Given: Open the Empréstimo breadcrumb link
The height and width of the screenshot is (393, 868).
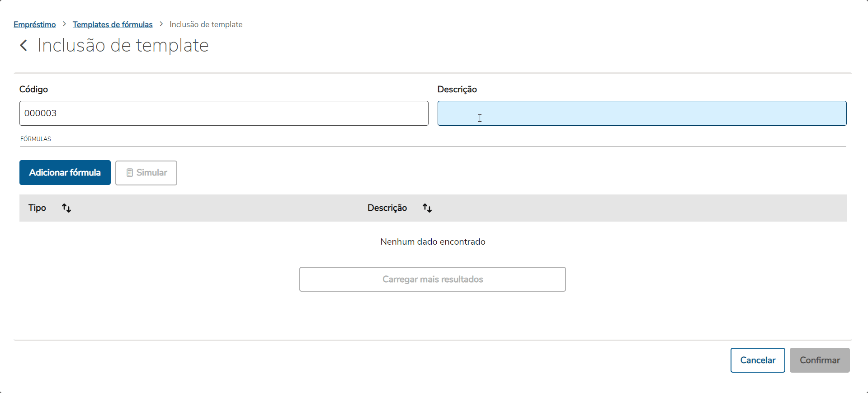Looking at the screenshot, I should [35, 24].
